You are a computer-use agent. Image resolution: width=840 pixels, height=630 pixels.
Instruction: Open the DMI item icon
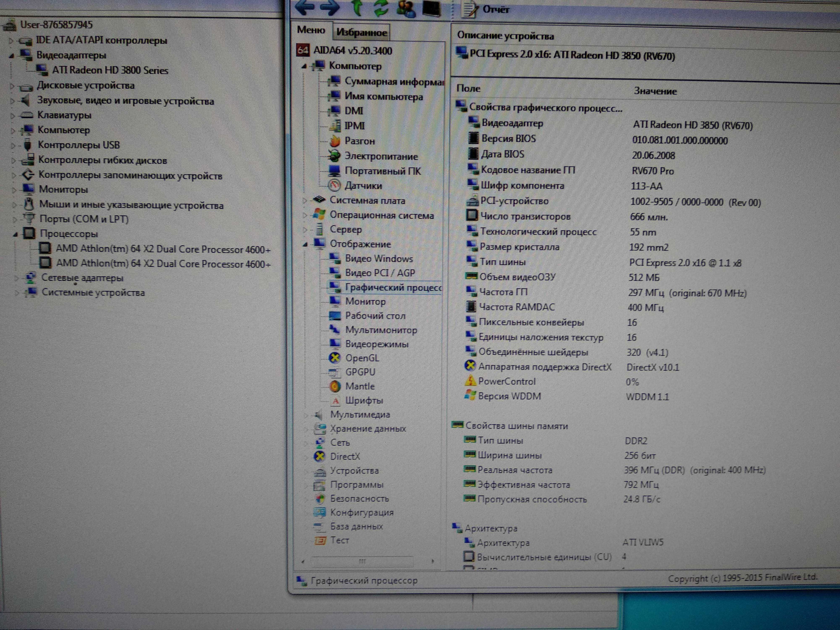tap(335, 110)
